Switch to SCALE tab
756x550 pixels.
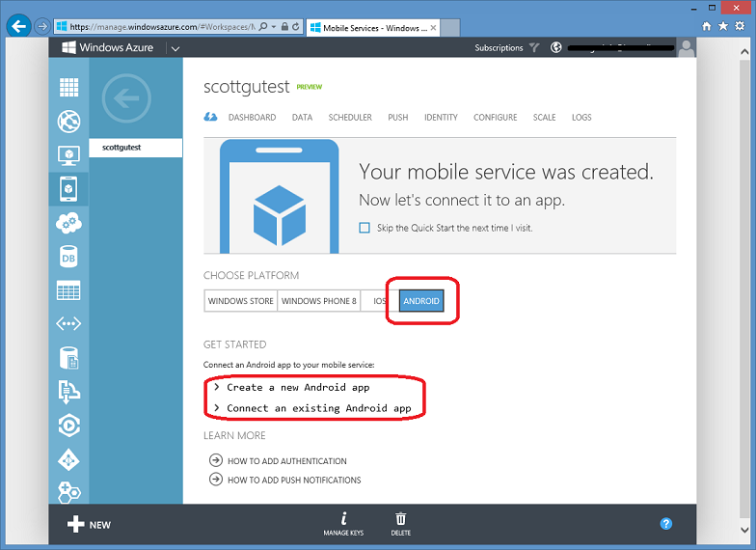pos(544,118)
